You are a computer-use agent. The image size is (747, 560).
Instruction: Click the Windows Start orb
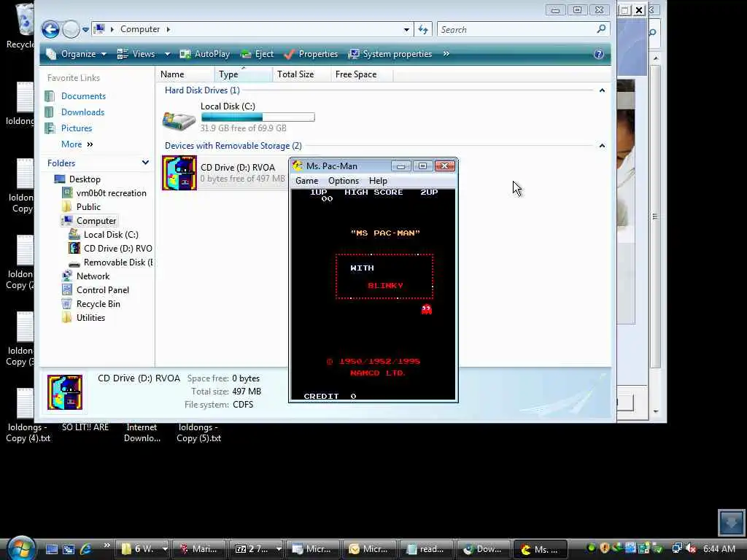tap(21, 548)
